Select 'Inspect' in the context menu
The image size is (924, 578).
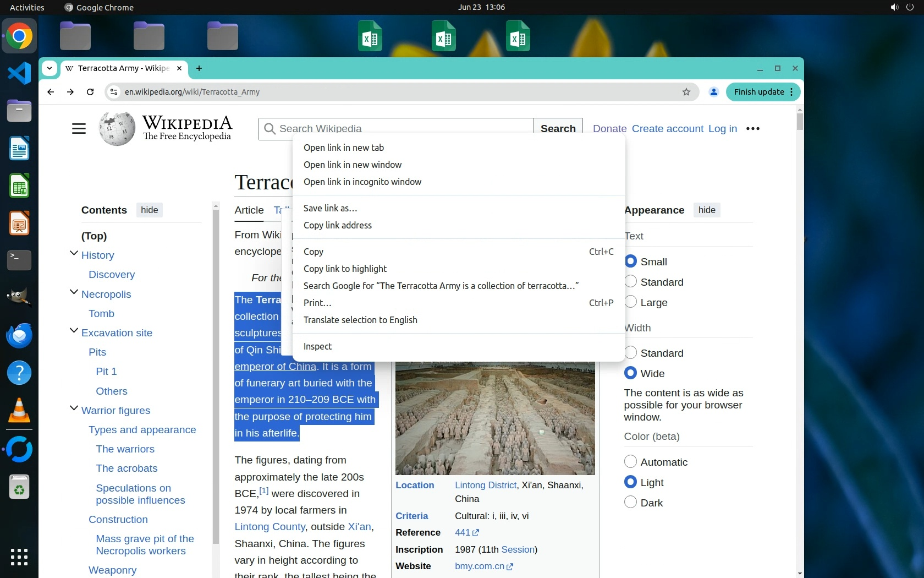[x=317, y=346]
